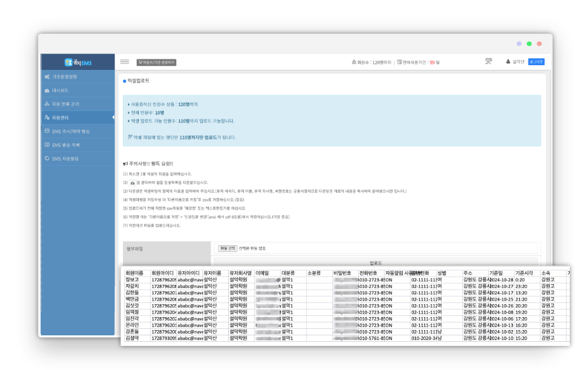
Task: Click the message icon beside SMS 즉시/예약 발송
Action: tap(47, 131)
